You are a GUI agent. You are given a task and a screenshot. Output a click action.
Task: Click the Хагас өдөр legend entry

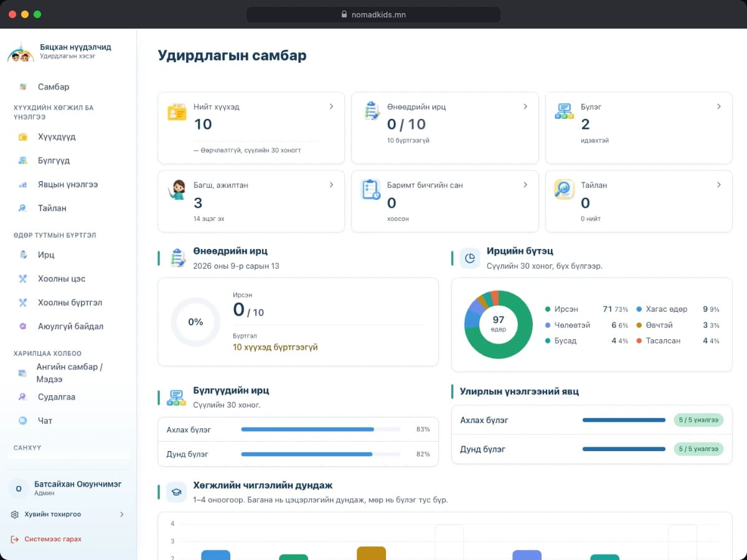click(678, 309)
